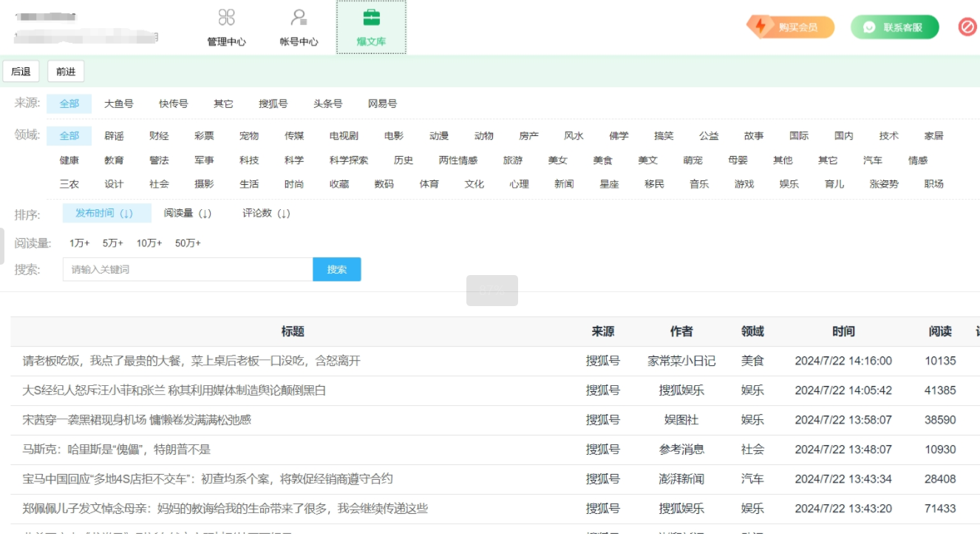Select the 财经 field filter
This screenshot has height=556, width=980.
tap(159, 136)
